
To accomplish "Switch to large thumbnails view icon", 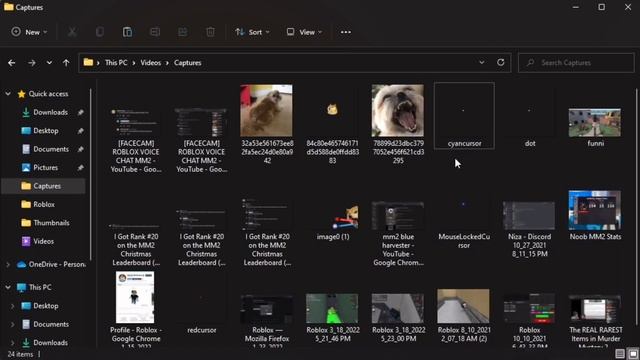I will pyautogui.click(x=632, y=353).
